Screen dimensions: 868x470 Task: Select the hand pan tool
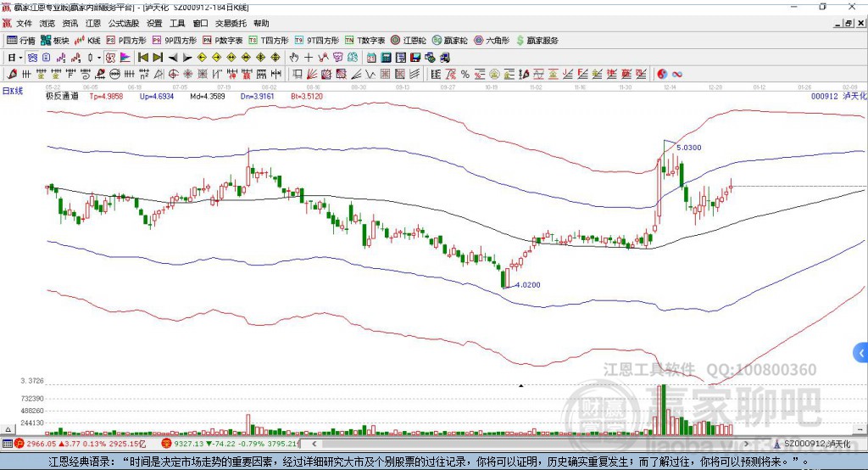[294, 57]
